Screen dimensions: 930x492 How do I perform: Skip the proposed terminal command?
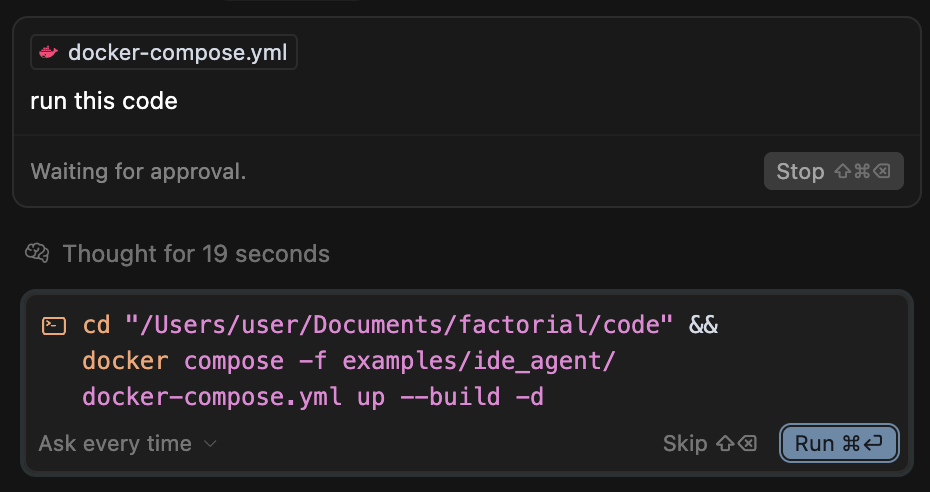[x=709, y=443]
